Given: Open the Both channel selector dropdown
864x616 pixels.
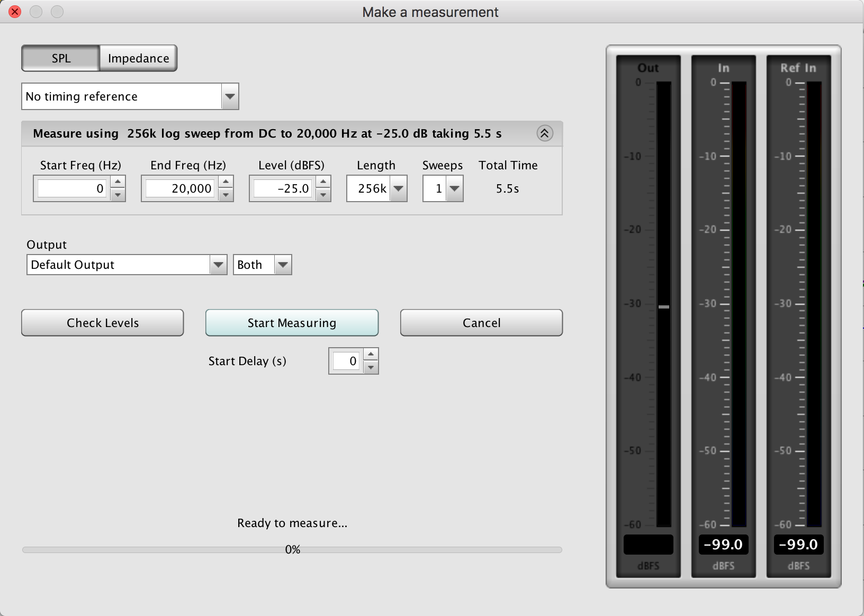Looking at the screenshot, I should coord(283,265).
